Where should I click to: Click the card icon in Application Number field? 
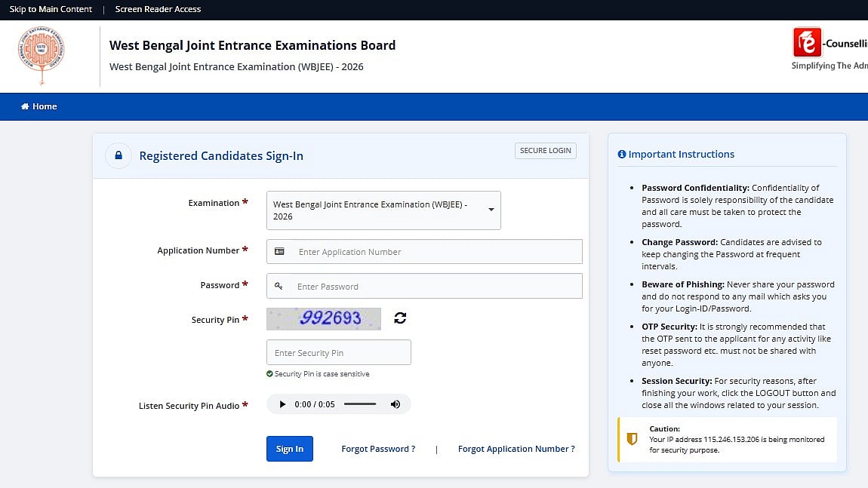[x=279, y=252]
